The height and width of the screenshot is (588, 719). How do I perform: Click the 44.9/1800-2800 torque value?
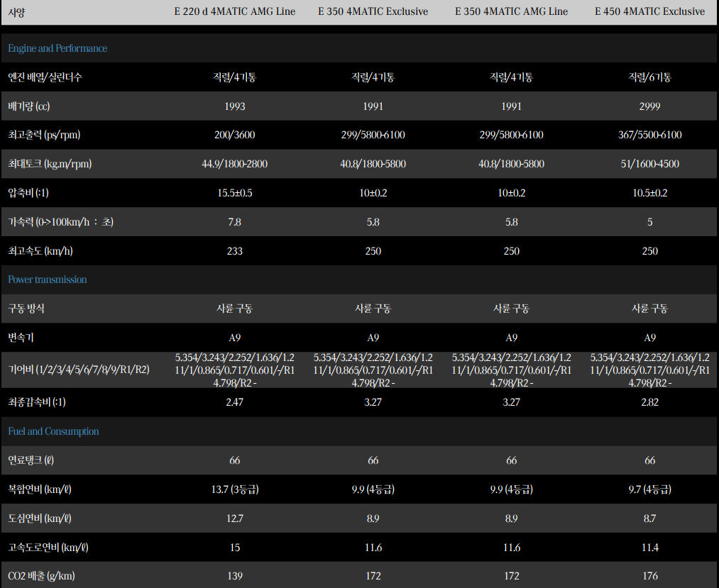[235, 164]
